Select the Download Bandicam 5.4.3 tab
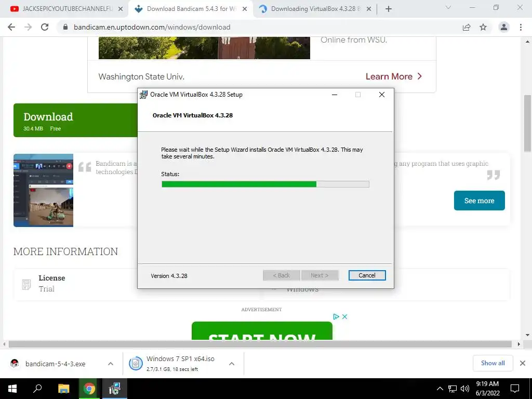Screen dimensions: 532x399 click(190, 9)
